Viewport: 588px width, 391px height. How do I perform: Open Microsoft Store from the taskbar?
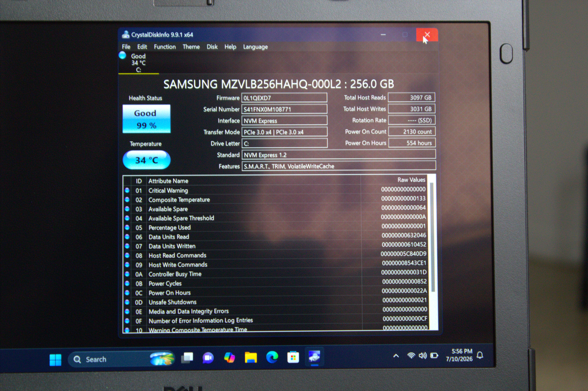pyautogui.click(x=293, y=357)
